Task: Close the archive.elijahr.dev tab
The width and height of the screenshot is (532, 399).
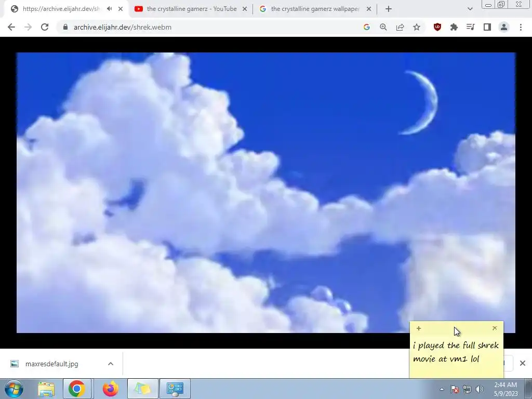Action: (121, 9)
